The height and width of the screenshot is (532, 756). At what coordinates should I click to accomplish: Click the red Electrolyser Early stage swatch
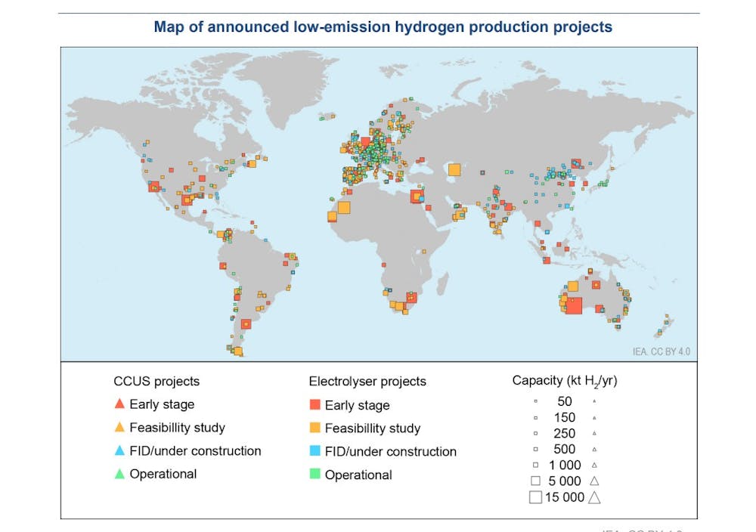coord(314,404)
